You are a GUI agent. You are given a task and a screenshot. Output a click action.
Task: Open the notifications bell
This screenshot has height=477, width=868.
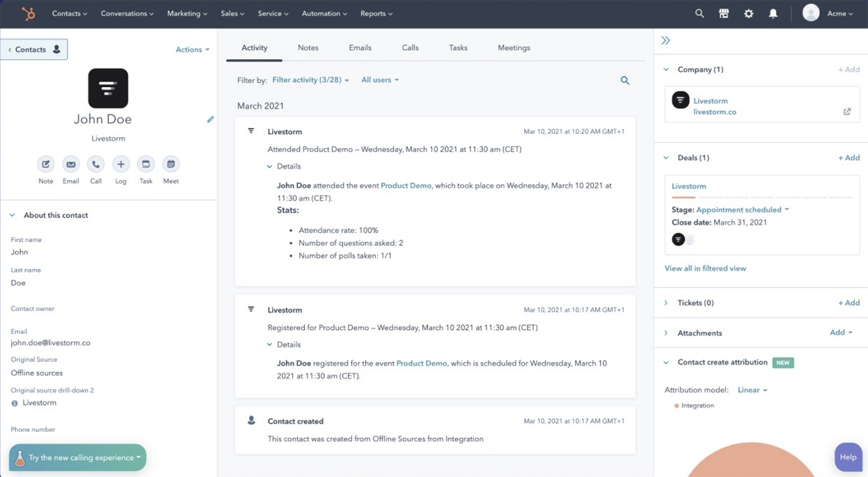pos(773,14)
